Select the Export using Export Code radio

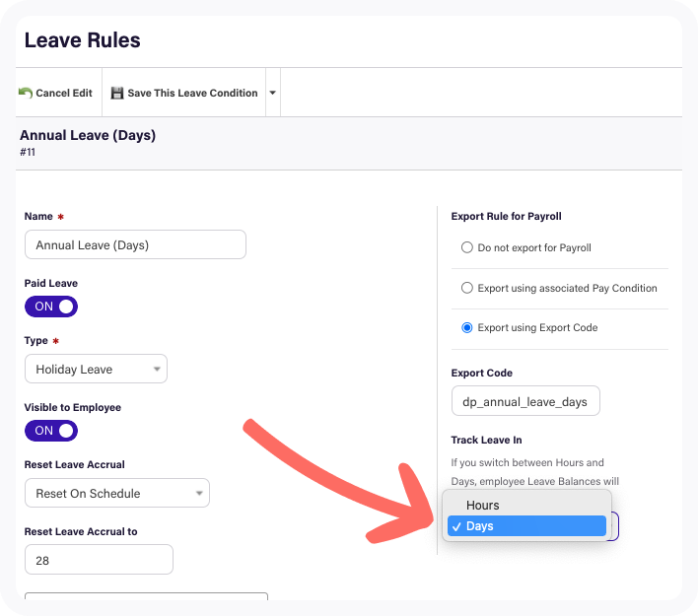467,328
